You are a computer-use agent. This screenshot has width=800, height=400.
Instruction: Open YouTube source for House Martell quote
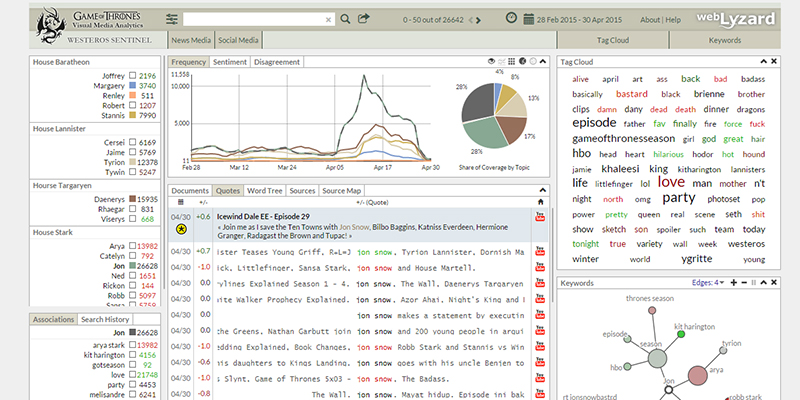[540, 267]
